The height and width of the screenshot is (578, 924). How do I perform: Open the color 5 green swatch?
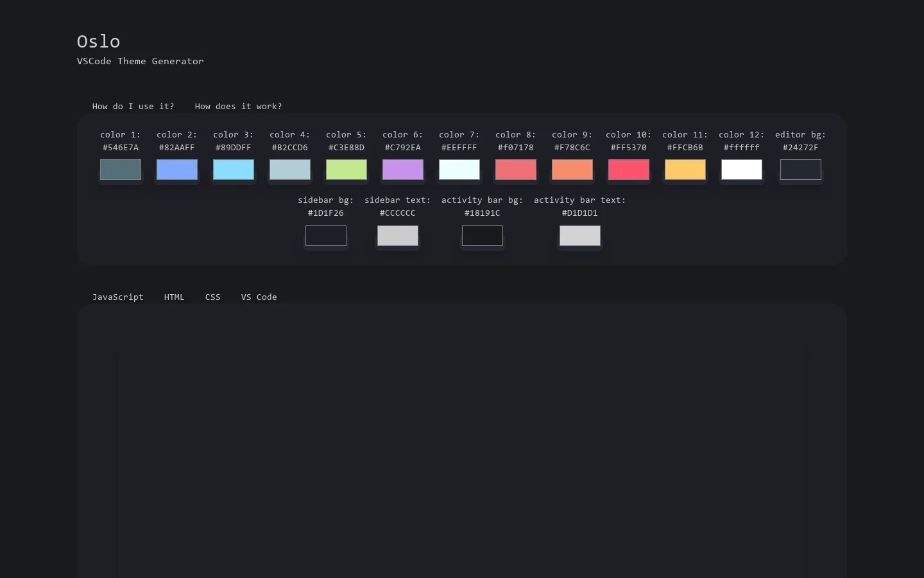point(346,170)
